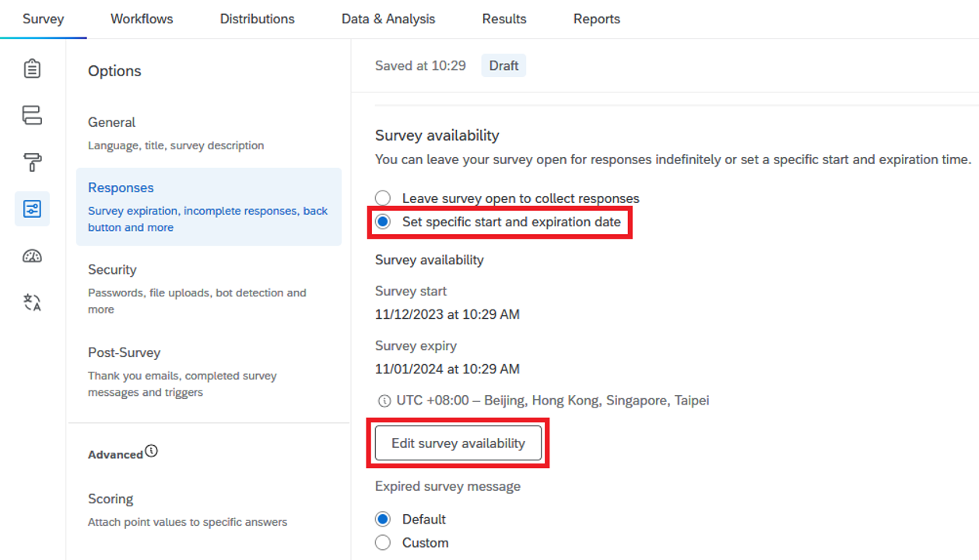Open the survey builder clipboard icon

point(32,69)
